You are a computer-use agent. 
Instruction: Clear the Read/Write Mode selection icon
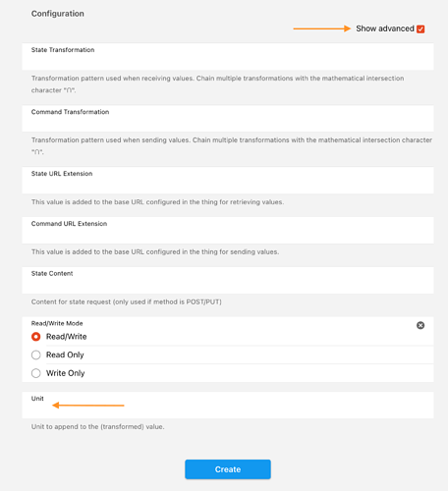420,325
